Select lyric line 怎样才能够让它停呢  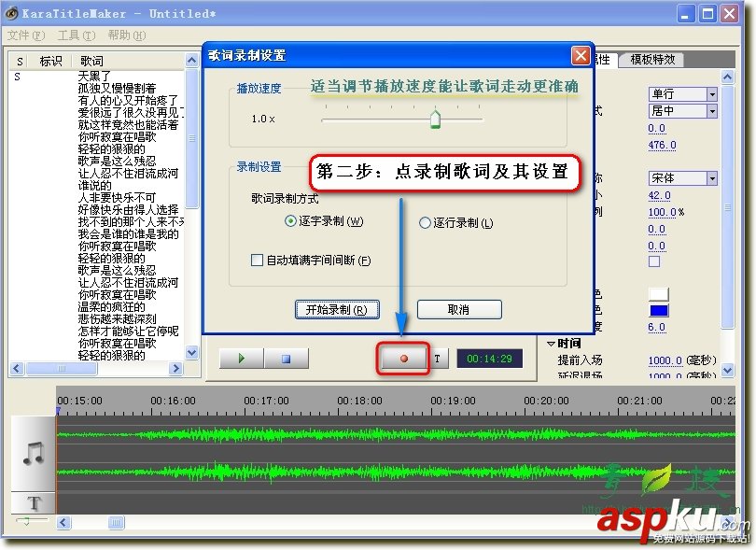[128, 331]
